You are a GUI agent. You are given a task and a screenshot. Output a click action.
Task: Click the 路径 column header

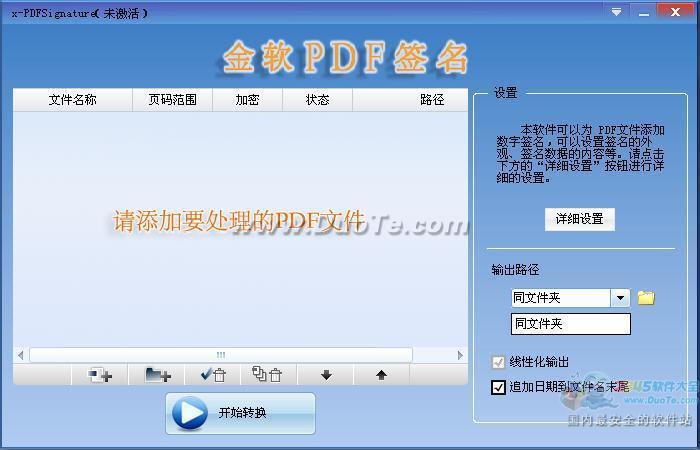point(410,100)
